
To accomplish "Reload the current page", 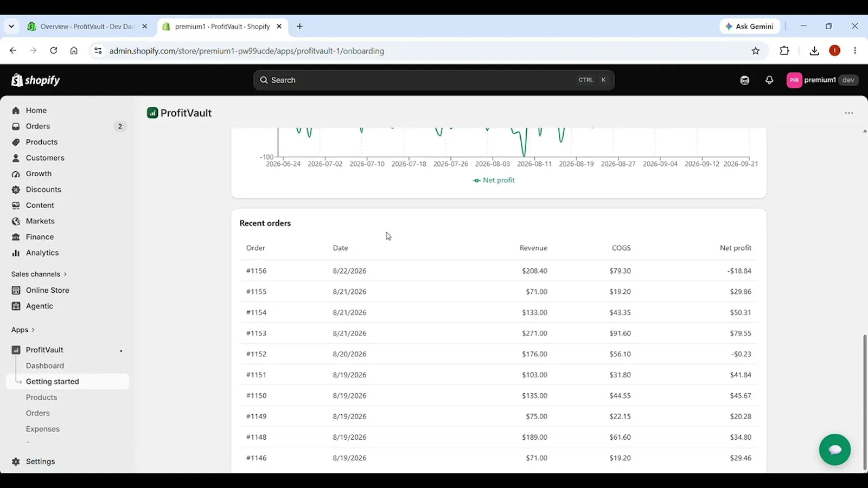I will click(53, 50).
